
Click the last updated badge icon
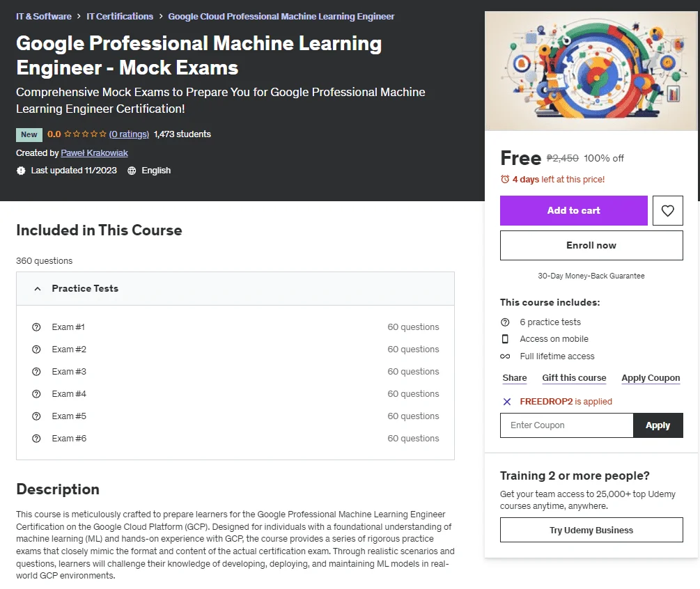[21, 171]
